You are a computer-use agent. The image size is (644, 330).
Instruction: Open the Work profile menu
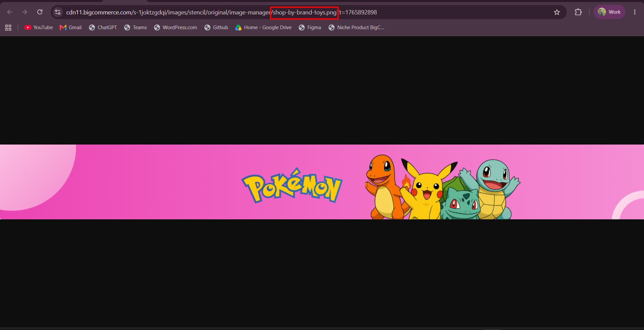pos(609,12)
